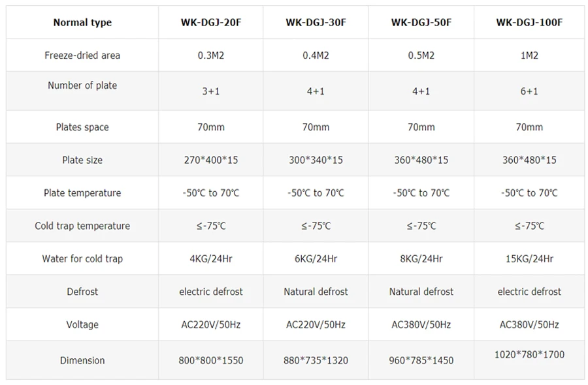The height and width of the screenshot is (385, 588).
Task: Click the WK-DGJ-50F column header
Action: coord(421,22)
